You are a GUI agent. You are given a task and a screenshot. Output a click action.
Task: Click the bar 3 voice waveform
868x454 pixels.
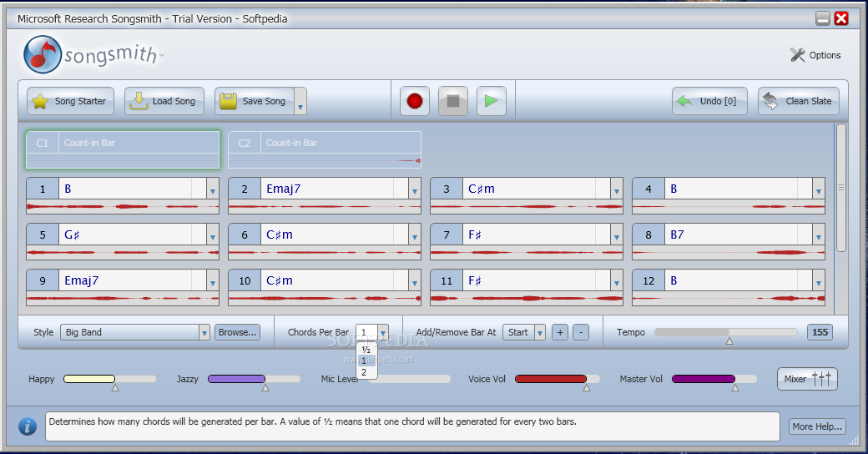(x=527, y=207)
